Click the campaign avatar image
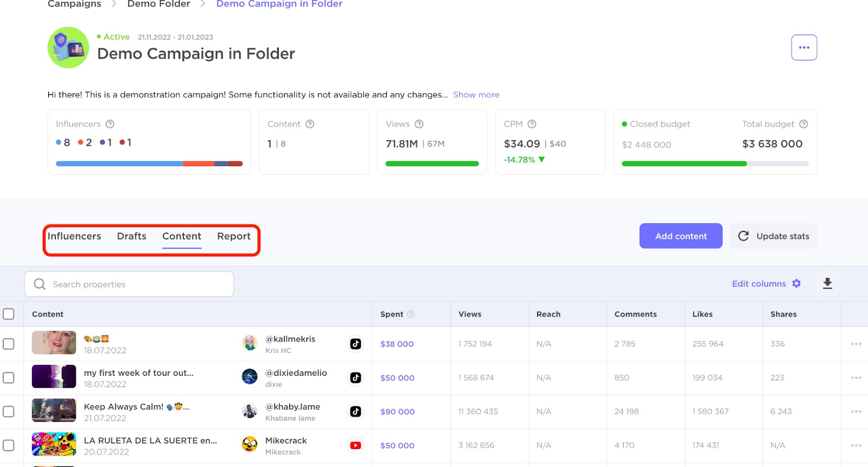This screenshot has width=868, height=467. pos(68,47)
